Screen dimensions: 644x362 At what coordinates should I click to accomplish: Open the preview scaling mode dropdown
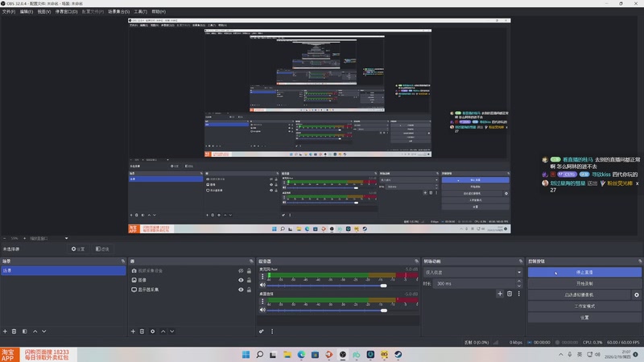pyautogui.click(x=48, y=238)
